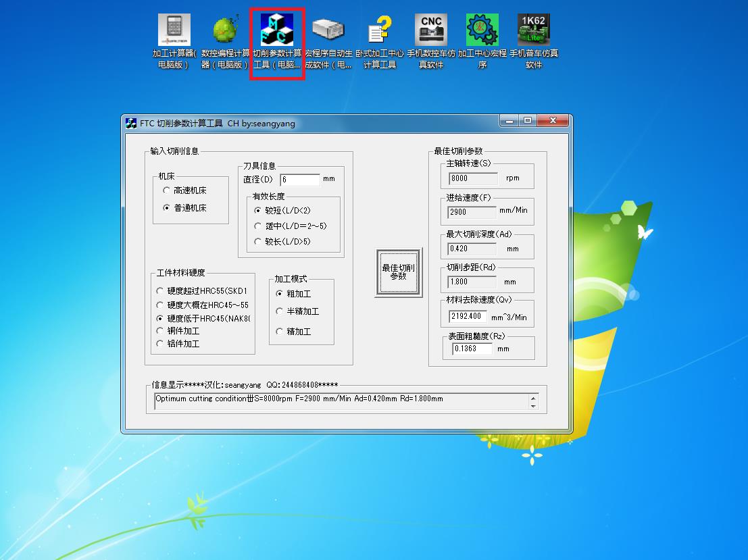Open the 宏程序自动生成软件 desktop icon
The image size is (748, 560).
328,41
